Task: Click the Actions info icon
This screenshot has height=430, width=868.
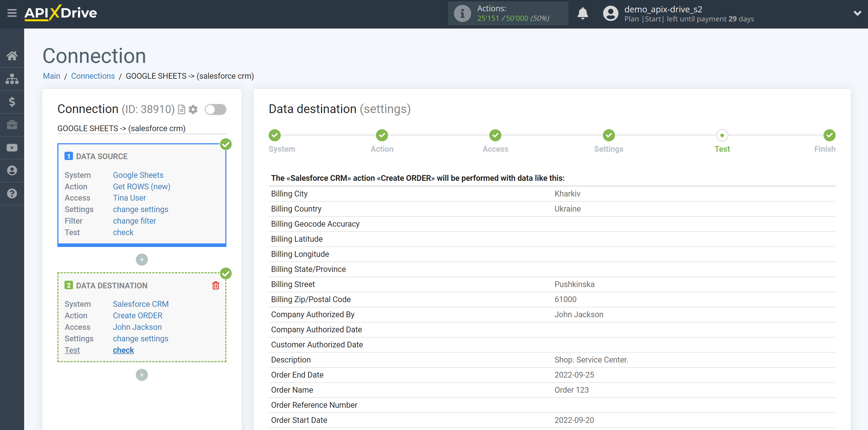Action: tap(462, 13)
